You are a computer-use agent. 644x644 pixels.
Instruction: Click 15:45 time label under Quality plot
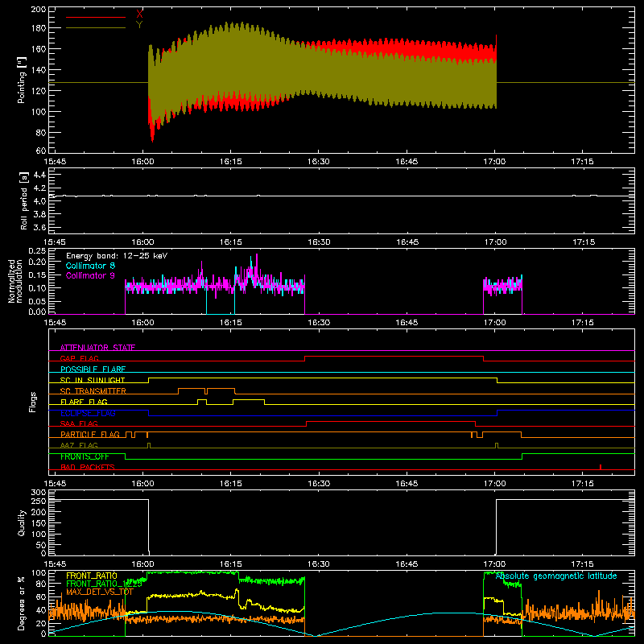point(55,564)
